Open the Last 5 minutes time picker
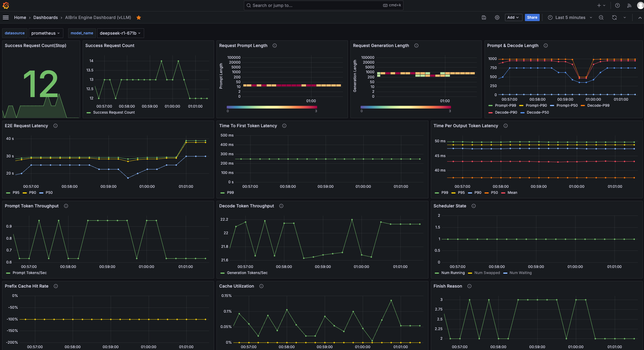 pos(570,17)
